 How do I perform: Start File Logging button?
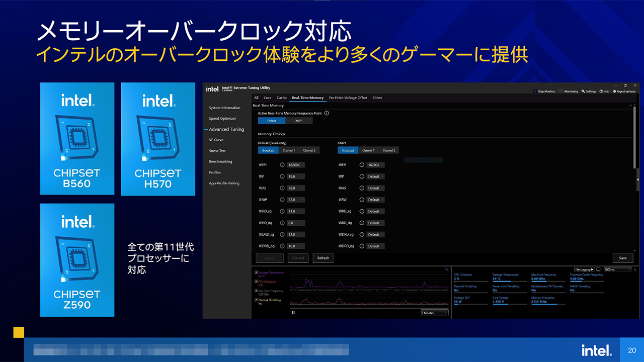coord(585,269)
